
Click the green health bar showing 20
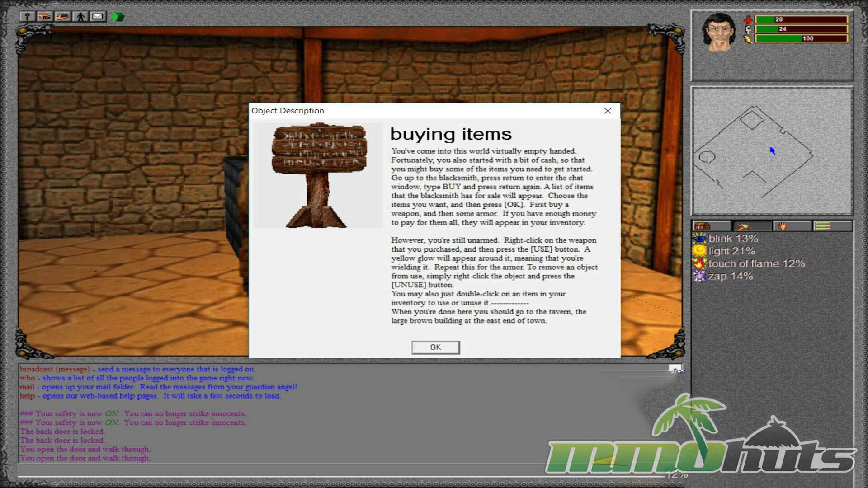point(801,19)
